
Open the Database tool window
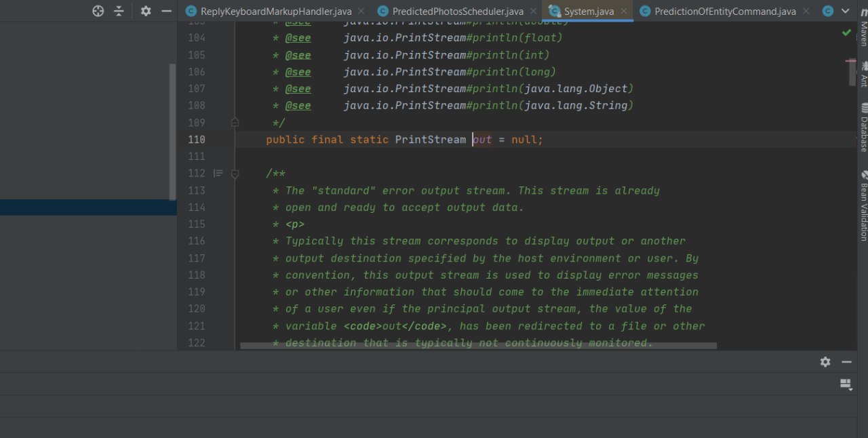click(864, 127)
